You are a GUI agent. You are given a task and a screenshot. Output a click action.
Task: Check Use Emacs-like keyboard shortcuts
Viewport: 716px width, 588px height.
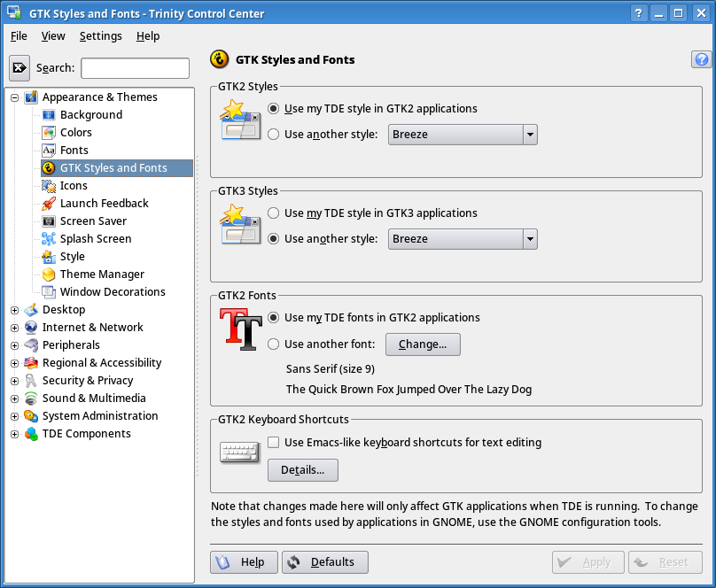[x=274, y=442]
